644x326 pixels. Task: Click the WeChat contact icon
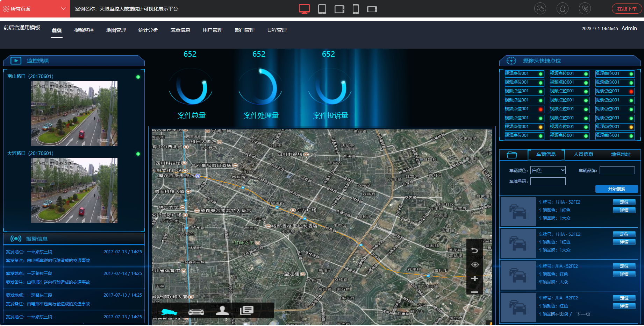coord(540,9)
